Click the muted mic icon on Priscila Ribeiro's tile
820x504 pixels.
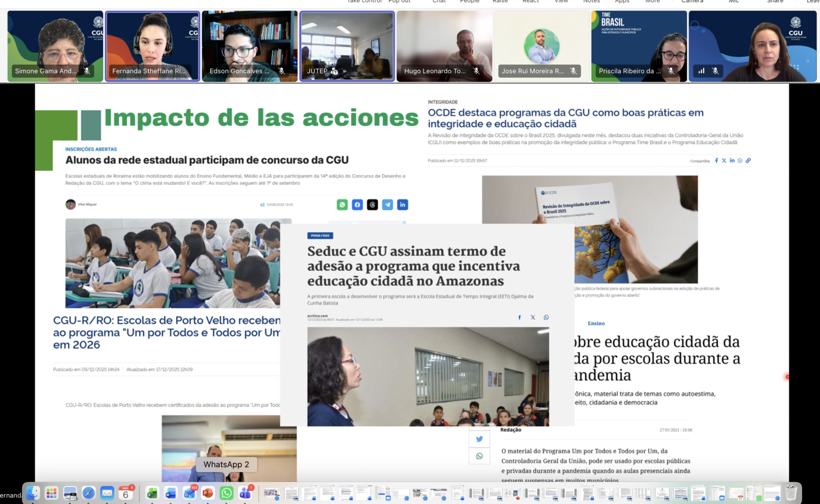pyautogui.click(x=670, y=71)
